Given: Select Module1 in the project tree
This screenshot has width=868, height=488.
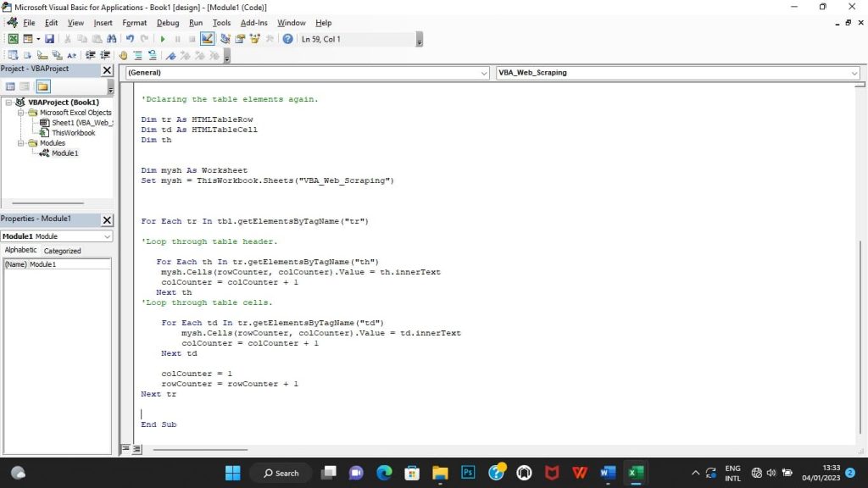Looking at the screenshot, I should [59, 152].
